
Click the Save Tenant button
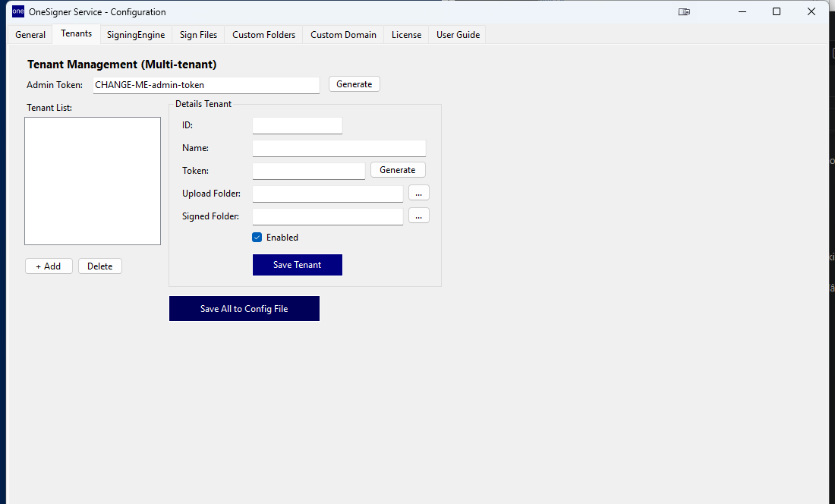coord(297,265)
